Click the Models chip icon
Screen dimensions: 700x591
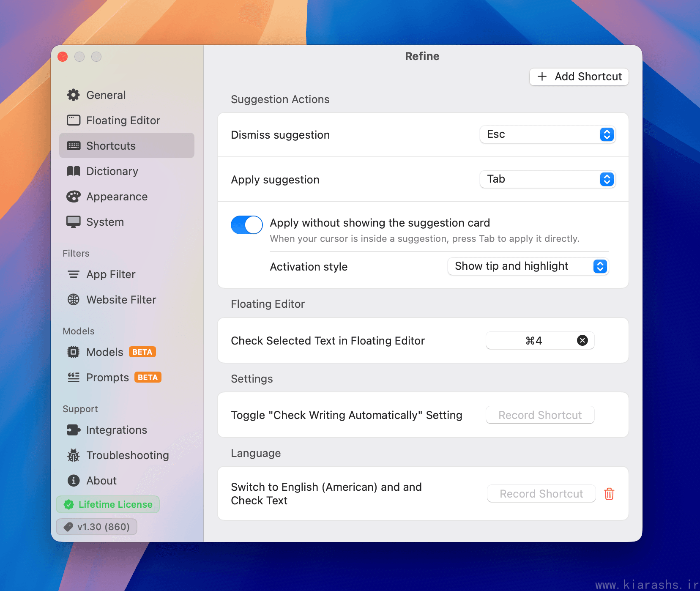[74, 352]
